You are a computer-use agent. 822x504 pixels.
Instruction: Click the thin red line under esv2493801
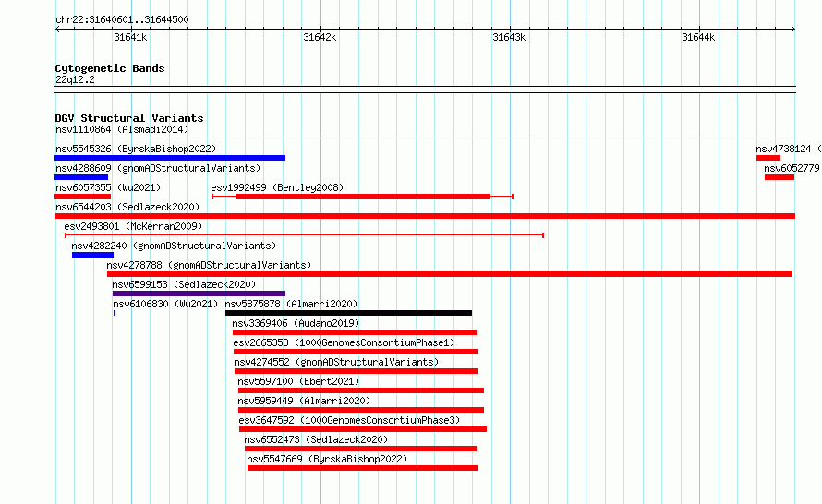[304, 235]
